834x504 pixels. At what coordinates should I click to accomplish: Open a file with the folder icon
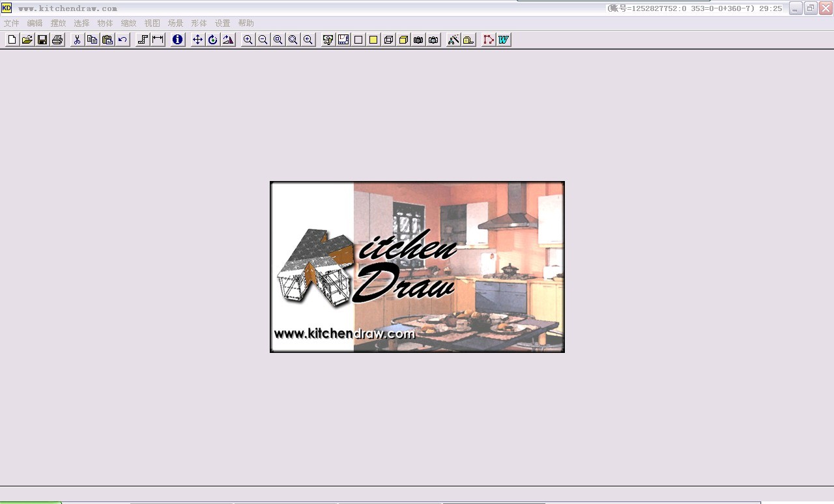27,40
